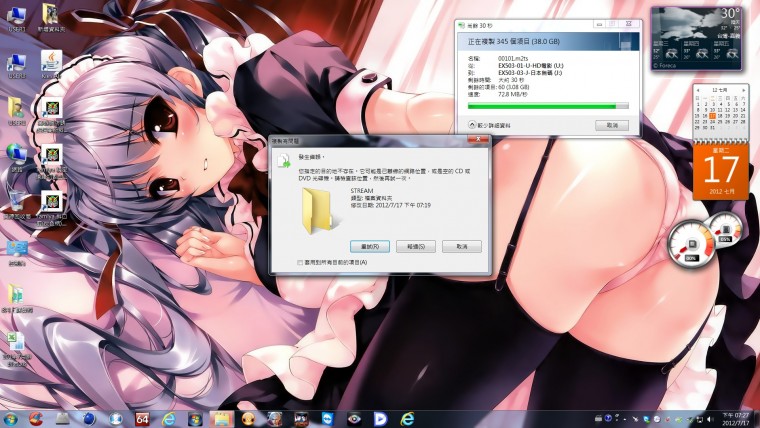Check 'apply to all current items' checkbox
This screenshot has height=428, width=760.
300,262
